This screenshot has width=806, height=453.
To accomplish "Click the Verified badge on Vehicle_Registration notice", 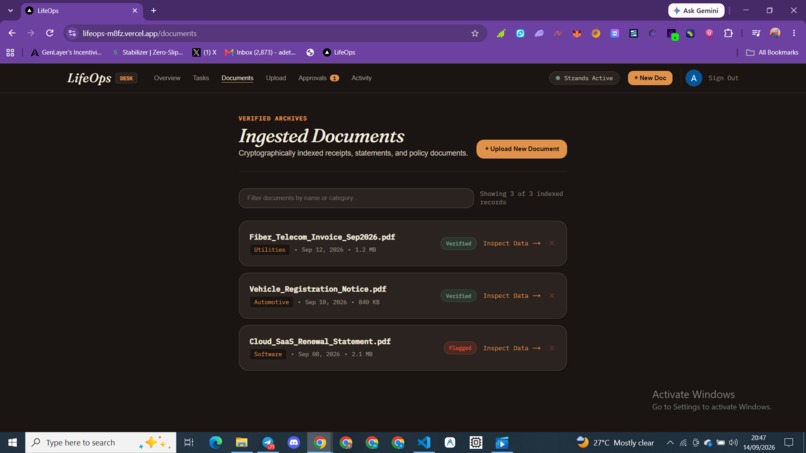I will click(458, 296).
